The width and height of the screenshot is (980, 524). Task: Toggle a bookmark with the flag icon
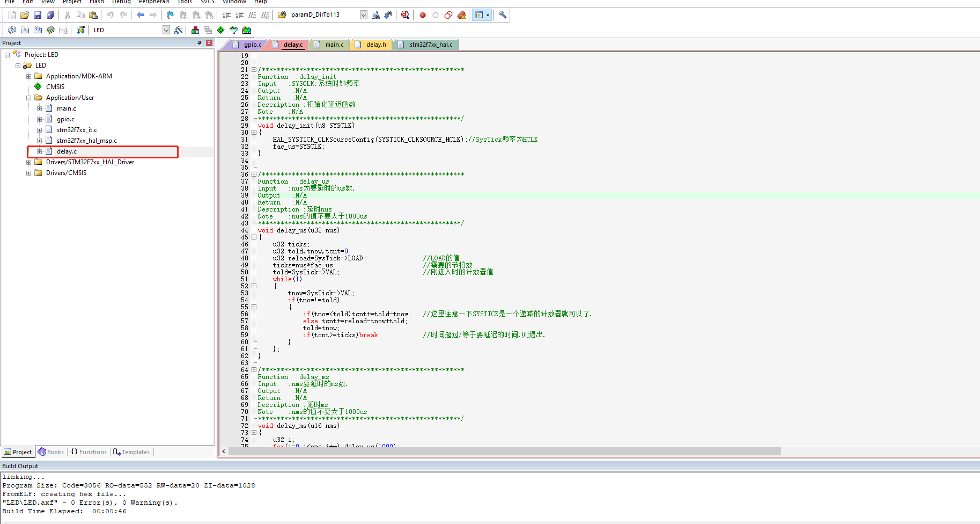pos(170,14)
